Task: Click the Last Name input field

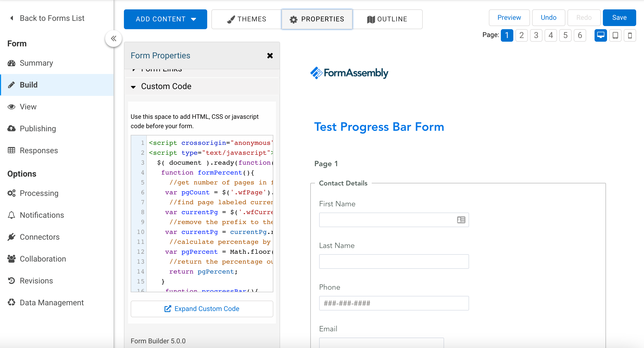Action: [x=394, y=262]
